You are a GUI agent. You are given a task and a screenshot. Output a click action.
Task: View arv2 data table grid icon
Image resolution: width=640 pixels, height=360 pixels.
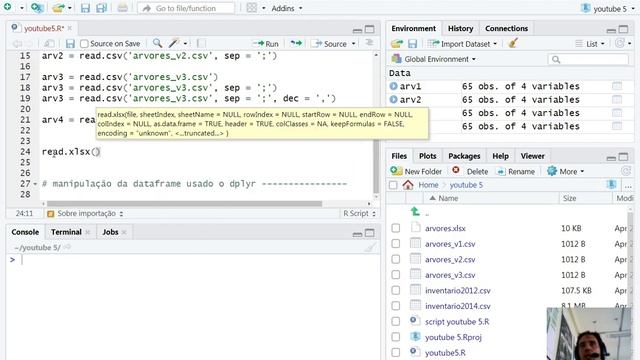617,100
